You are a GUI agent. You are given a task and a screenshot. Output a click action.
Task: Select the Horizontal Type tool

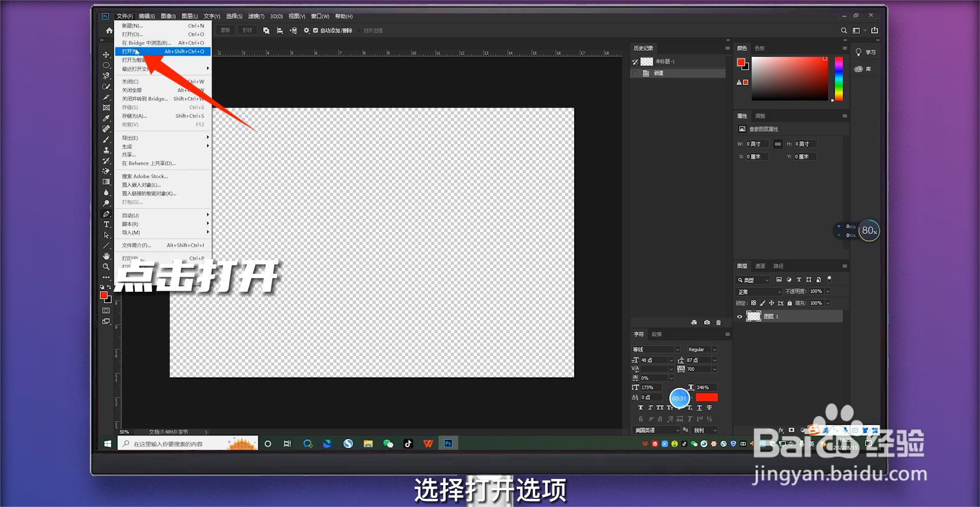(x=106, y=224)
